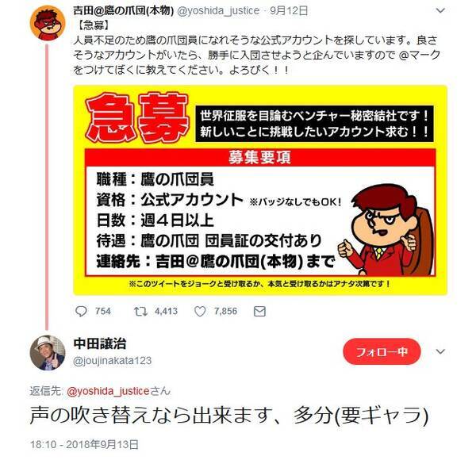Screen dimensions: 476x460
Task: Open 吉田@鷹の爪団 profile avatar
Action: pyautogui.click(x=48, y=23)
